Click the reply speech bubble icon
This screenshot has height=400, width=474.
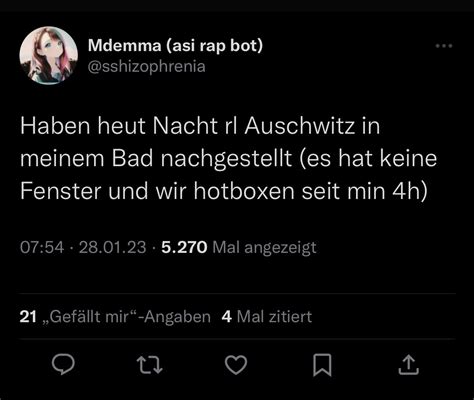pos(63,365)
